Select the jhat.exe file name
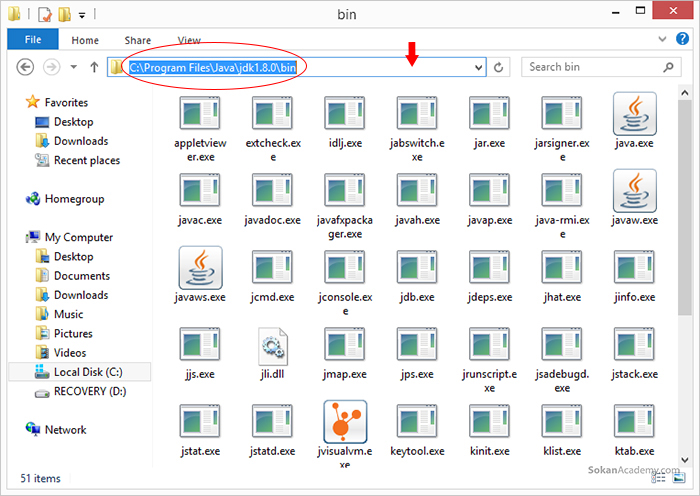The width and height of the screenshot is (700, 496). click(562, 297)
